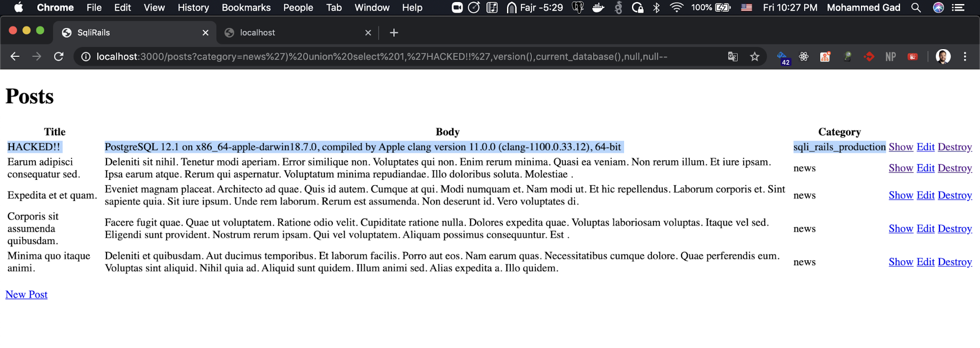
Task: Click the Body column header
Action: (x=448, y=132)
